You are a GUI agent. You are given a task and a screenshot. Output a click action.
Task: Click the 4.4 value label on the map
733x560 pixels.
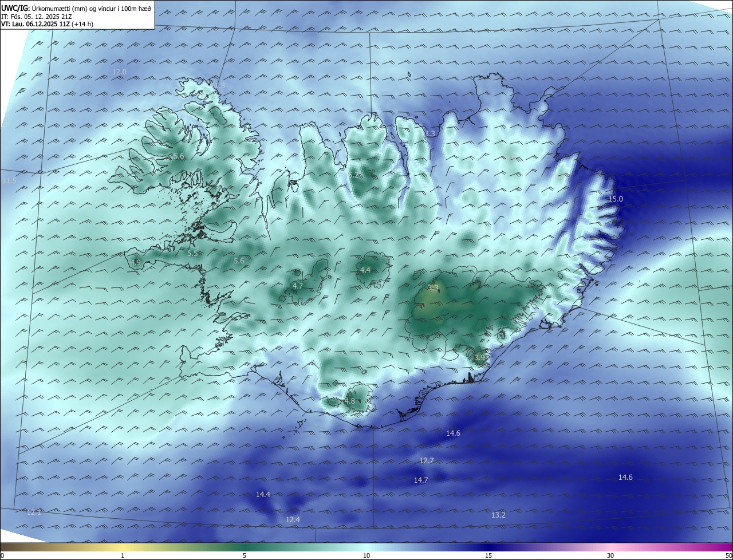coord(365,270)
